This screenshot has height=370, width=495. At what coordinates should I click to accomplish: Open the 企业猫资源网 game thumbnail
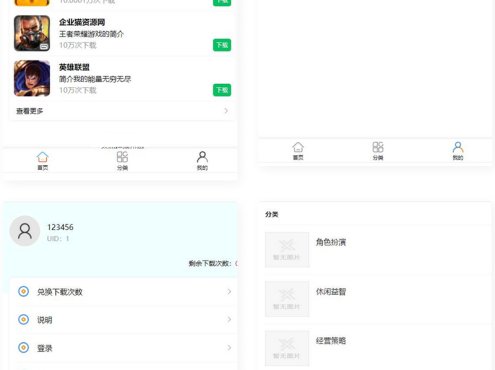[32, 33]
